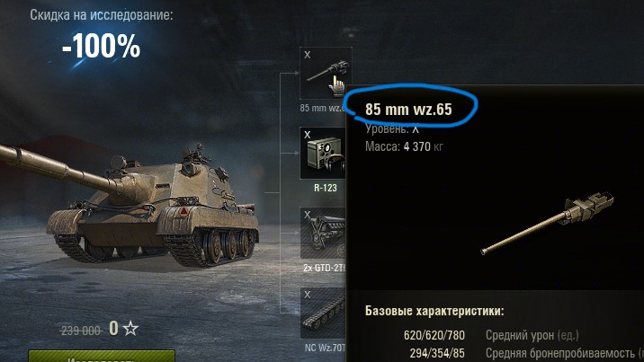Click the tier X mark on the tracks module
The width and height of the screenshot is (644, 362).
coord(308,295)
